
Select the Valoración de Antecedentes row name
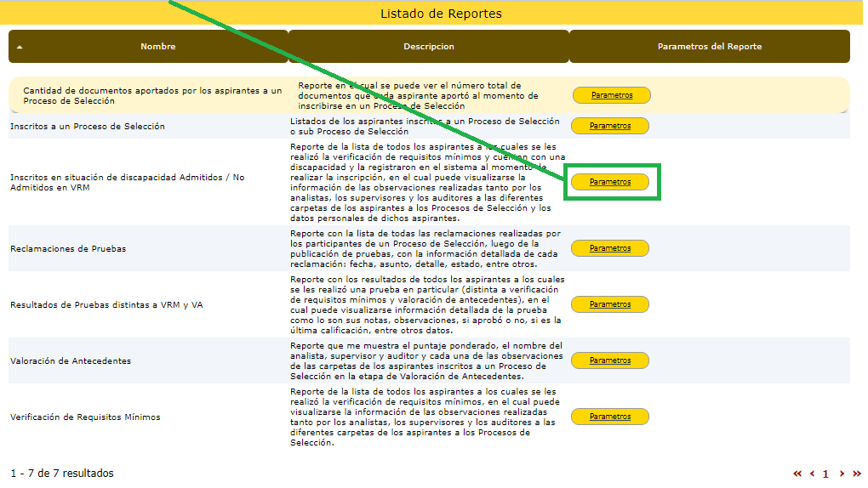click(71, 361)
